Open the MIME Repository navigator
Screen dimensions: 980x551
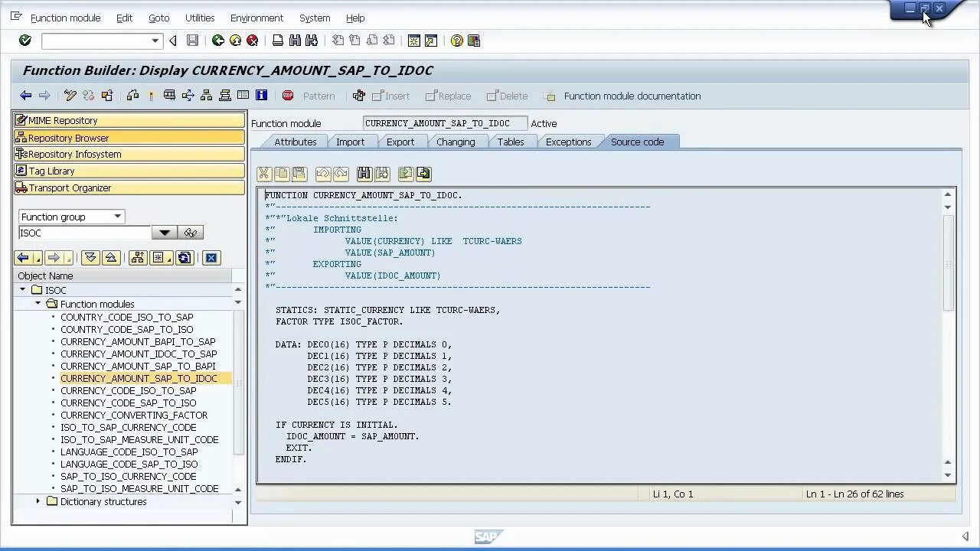[x=129, y=120]
